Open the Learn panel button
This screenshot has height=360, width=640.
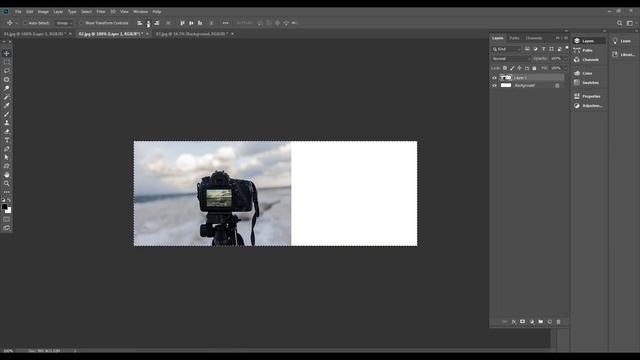pyautogui.click(x=622, y=41)
